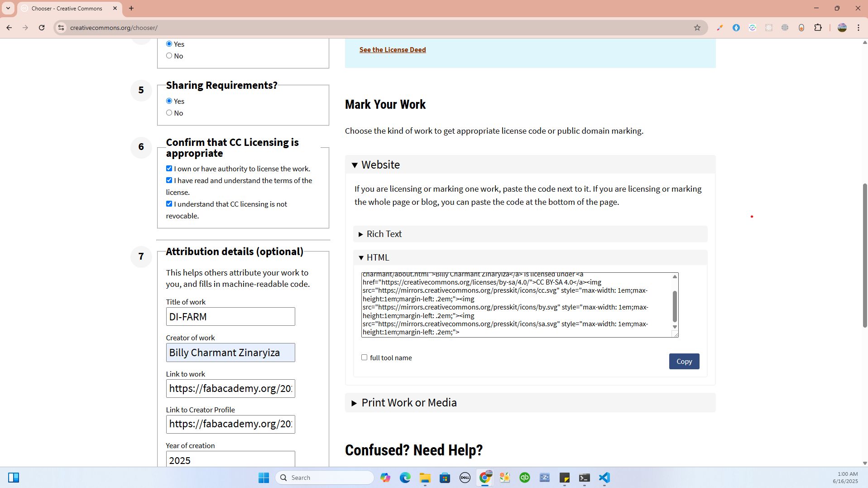Reload the Creative Commons chooser page
This screenshot has width=868, height=488.
coord(42,28)
